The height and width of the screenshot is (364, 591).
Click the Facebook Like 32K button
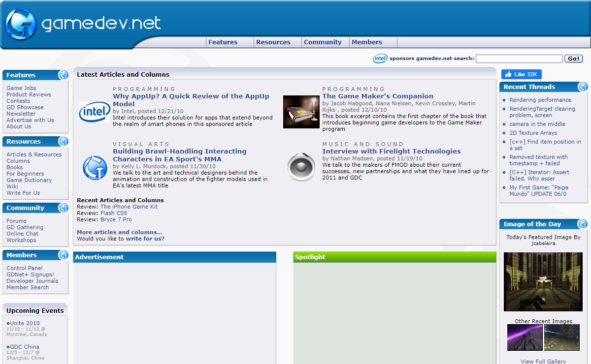521,74
